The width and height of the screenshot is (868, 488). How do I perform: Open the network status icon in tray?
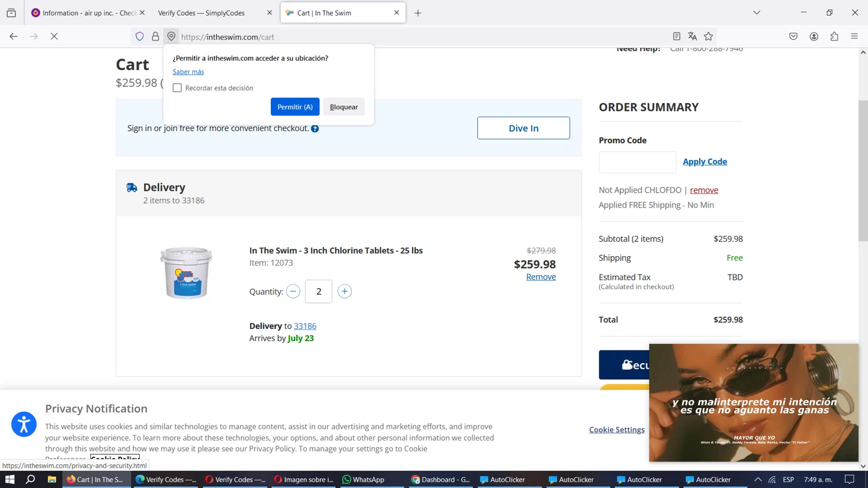pyautogui.click(x=773, y=479)
